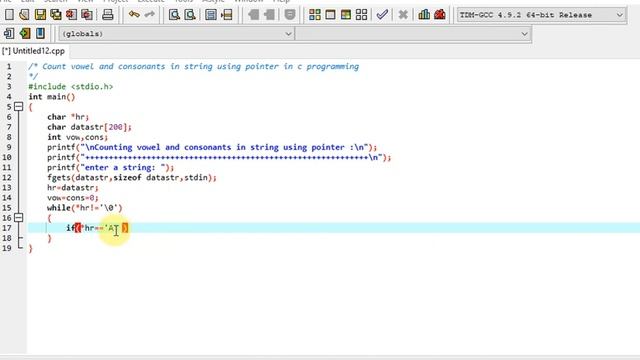Click the char datastr[200]; declaration
The width and height of the screenshot is (640, 360).
[89, 127]
